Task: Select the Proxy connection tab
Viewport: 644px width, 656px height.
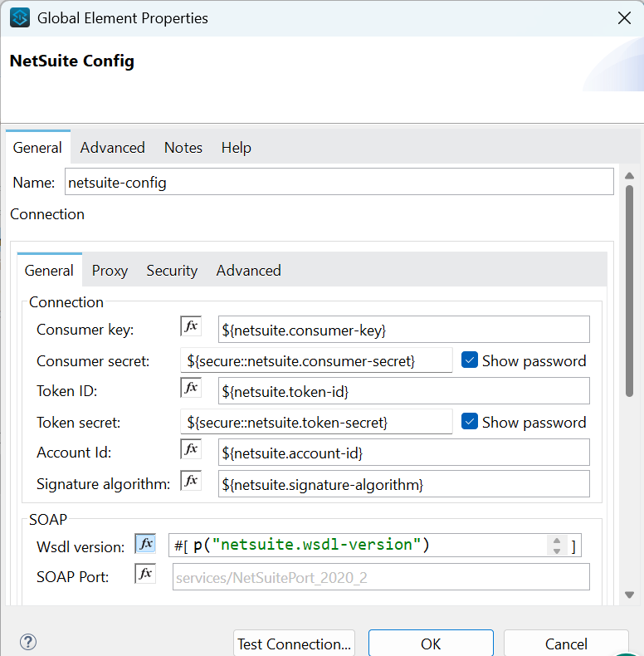Action: click(x=110, y=271)
